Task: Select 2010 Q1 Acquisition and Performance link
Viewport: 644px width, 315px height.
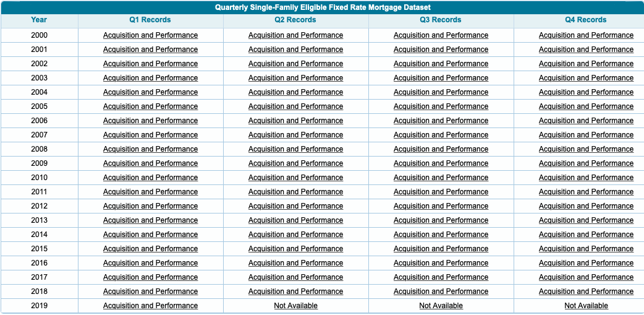Action: click(150, 178)
